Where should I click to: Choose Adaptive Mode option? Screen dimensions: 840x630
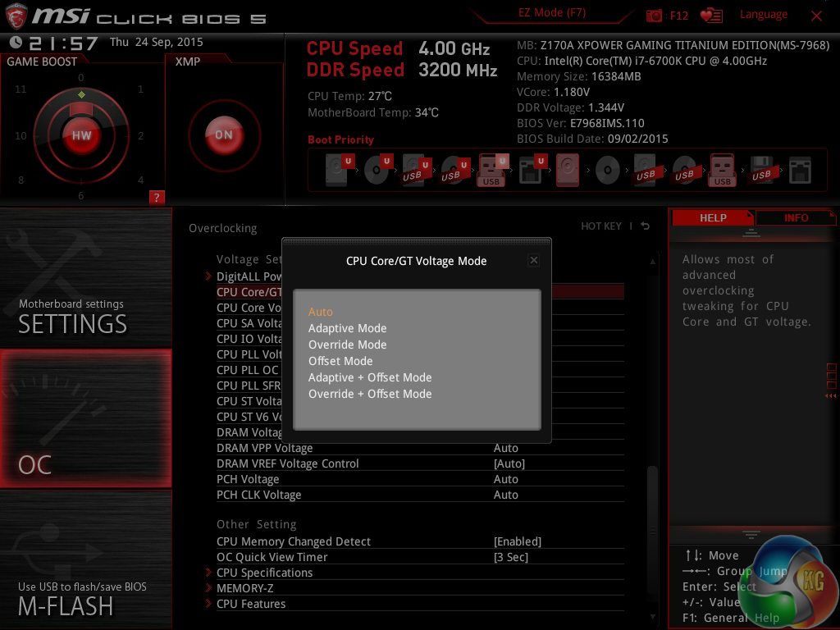coord(347,328)
